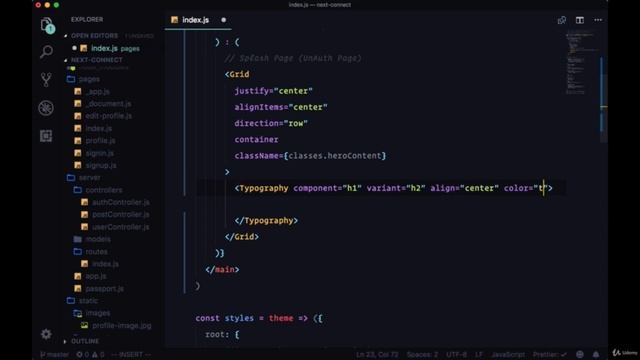640x360 pixels.
Task: Click the EXPLORER panel title
Action: point(87,20)
